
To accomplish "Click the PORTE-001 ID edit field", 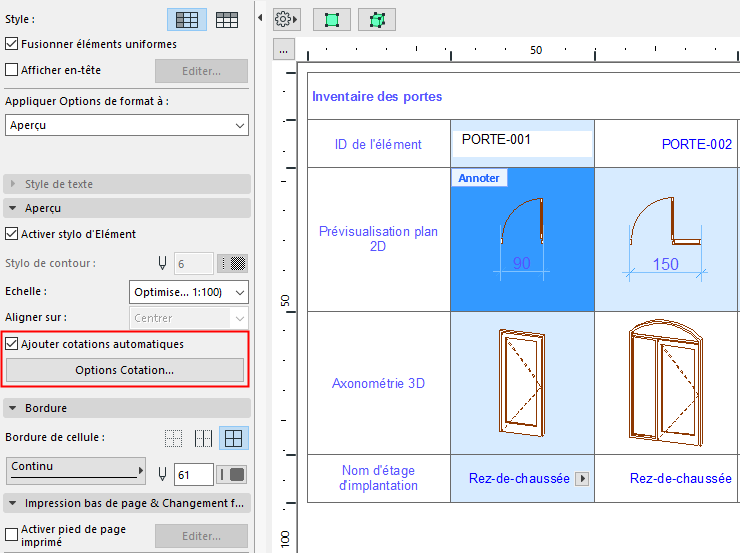I will click(522, 143).
